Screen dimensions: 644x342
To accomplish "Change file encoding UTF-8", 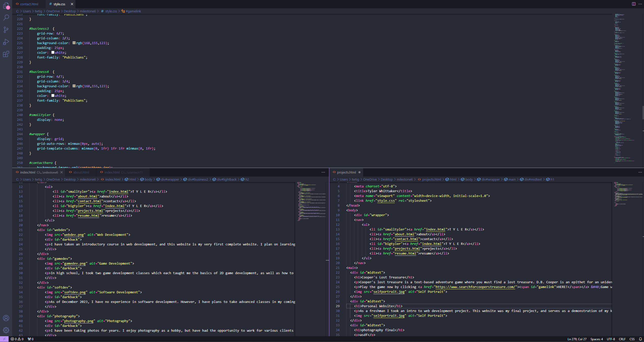I will 611,339.
